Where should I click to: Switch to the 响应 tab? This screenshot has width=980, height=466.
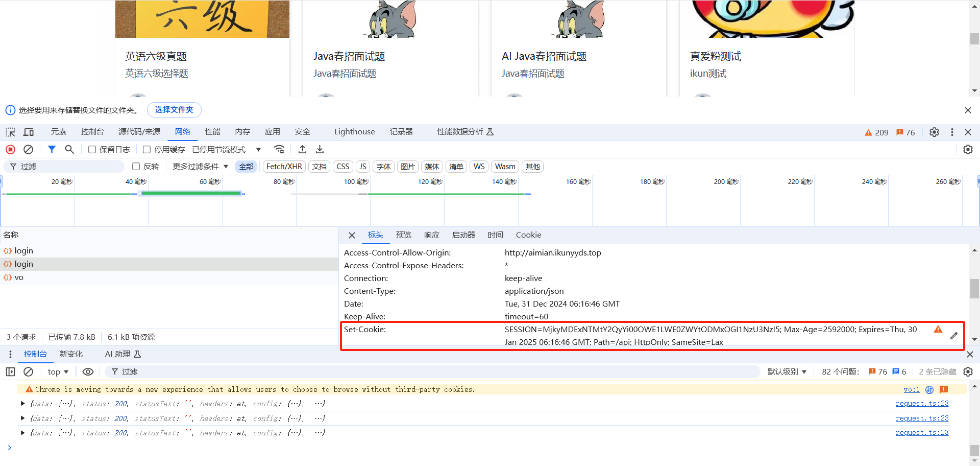(431, 235)
